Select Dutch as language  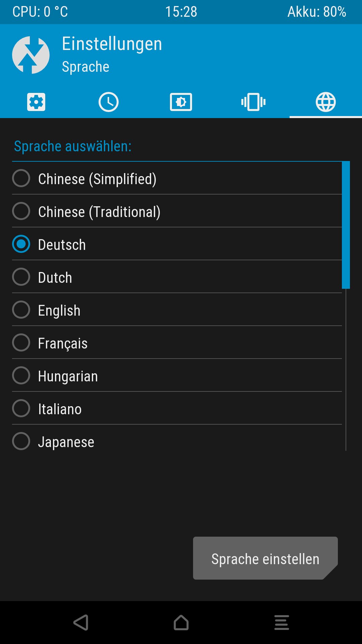click(21, 277)
